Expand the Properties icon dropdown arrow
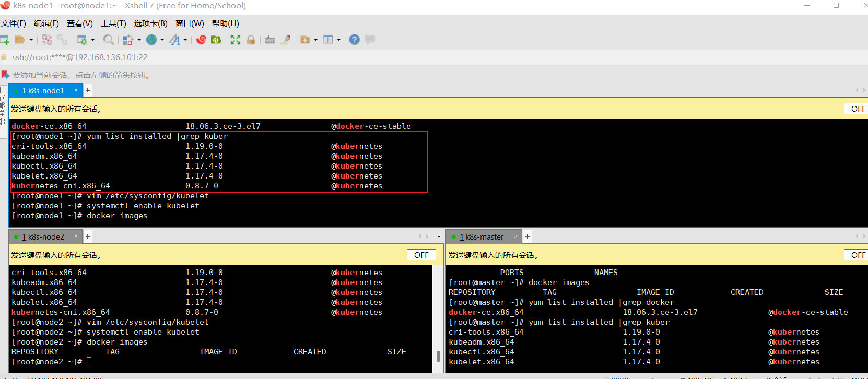Screen dimensions: 868x379 92,40
